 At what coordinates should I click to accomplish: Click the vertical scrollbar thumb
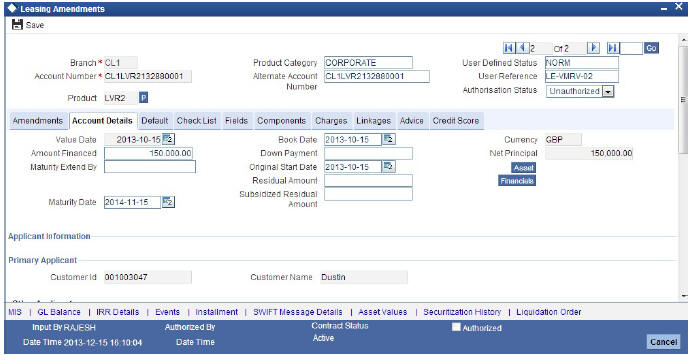click(683, 100)
